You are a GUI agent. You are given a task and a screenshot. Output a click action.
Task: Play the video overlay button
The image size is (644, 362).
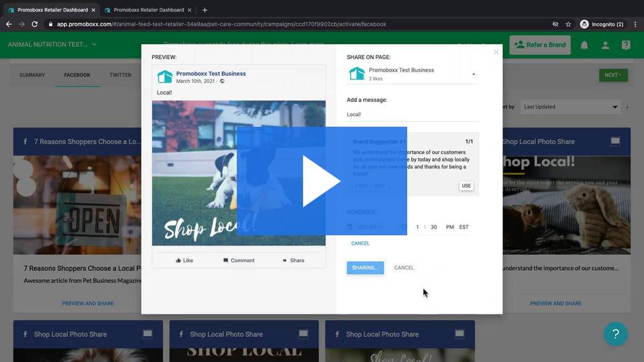click(x=321, y=181)
